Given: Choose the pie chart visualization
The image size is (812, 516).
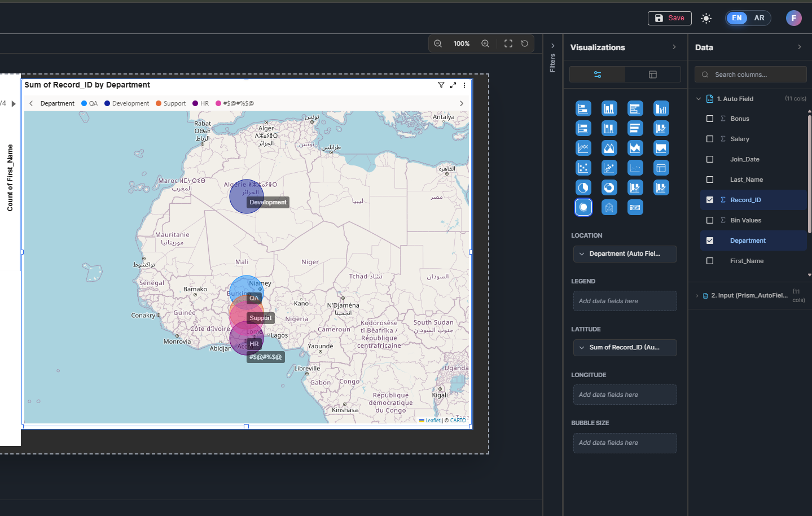Looking at the screenshot, I should [583, 187].
